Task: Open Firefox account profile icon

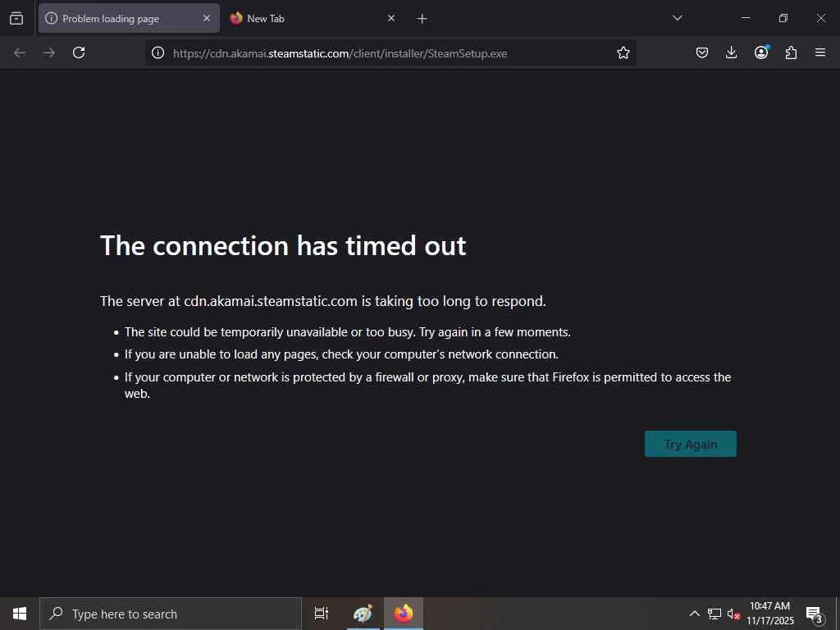Action: point(761,52)
